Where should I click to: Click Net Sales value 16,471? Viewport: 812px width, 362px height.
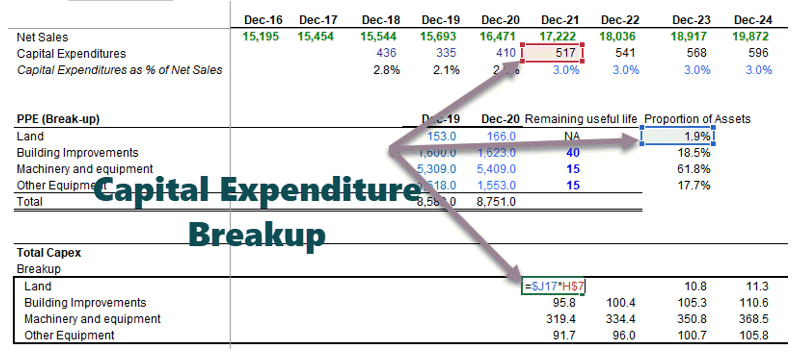498,37
